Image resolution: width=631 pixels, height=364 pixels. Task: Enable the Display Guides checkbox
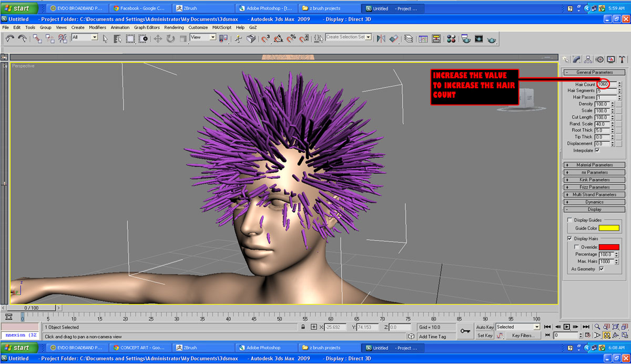[570, 220]
